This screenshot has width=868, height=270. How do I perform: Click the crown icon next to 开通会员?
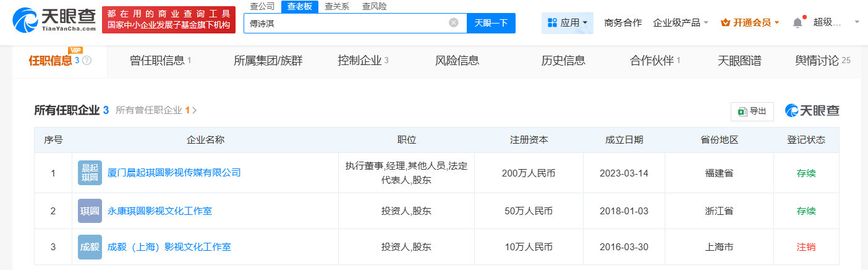(726, 23)
